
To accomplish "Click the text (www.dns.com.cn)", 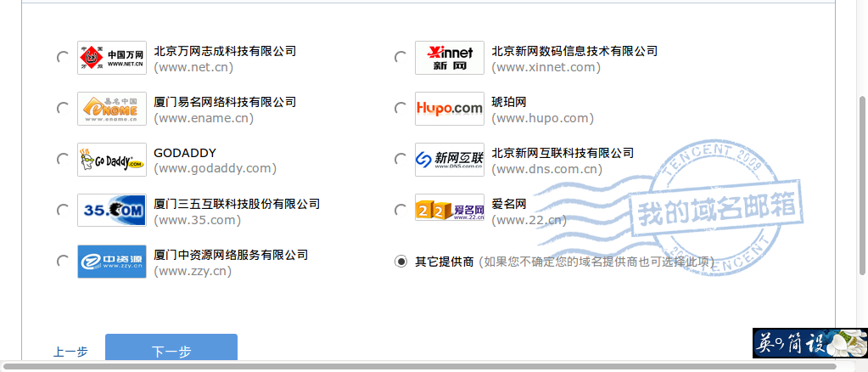I will pos(547,169).
